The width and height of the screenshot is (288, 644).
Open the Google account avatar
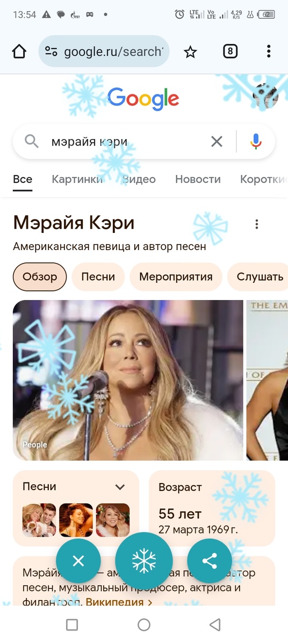click(x=265, y=97)
